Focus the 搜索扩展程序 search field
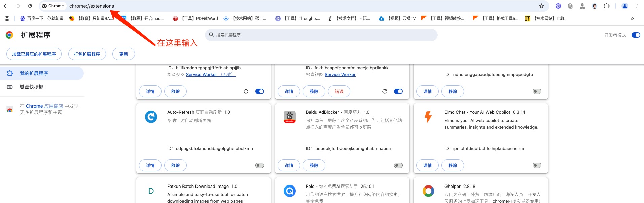The width and height of the screenshot is (644, 203). (321, 35)
